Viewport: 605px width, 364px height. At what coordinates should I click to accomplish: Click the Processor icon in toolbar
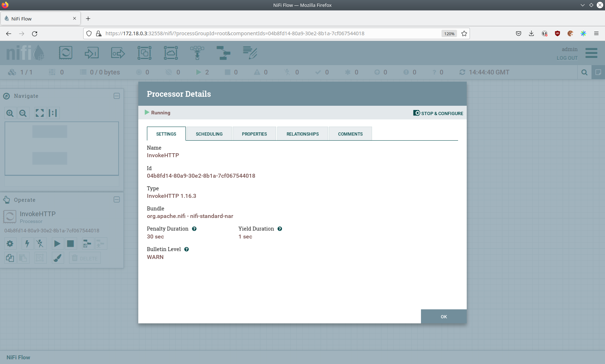[66, 53]
